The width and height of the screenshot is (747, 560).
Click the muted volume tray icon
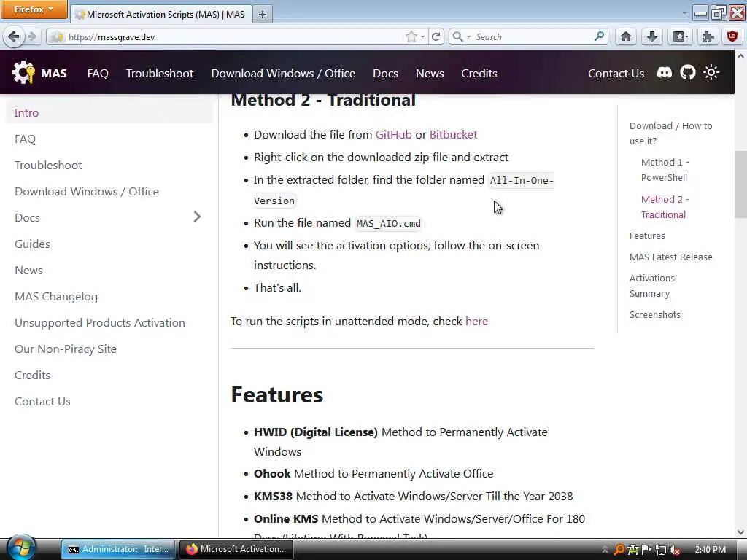pos(675,550)
